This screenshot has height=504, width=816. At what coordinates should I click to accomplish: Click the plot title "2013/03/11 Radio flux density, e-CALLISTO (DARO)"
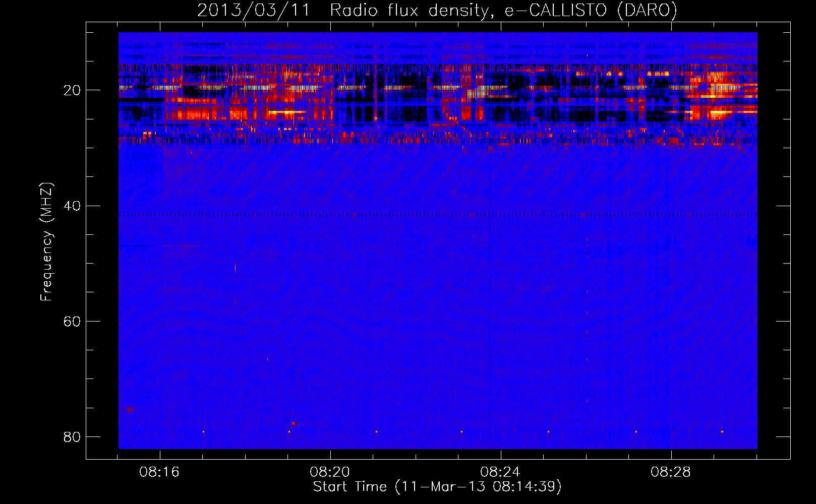click(437, 10)
